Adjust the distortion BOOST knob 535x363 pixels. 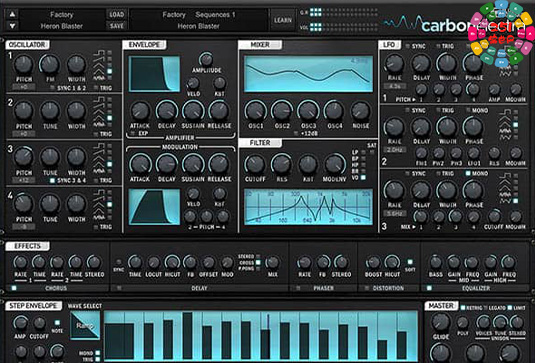[373, 262]
